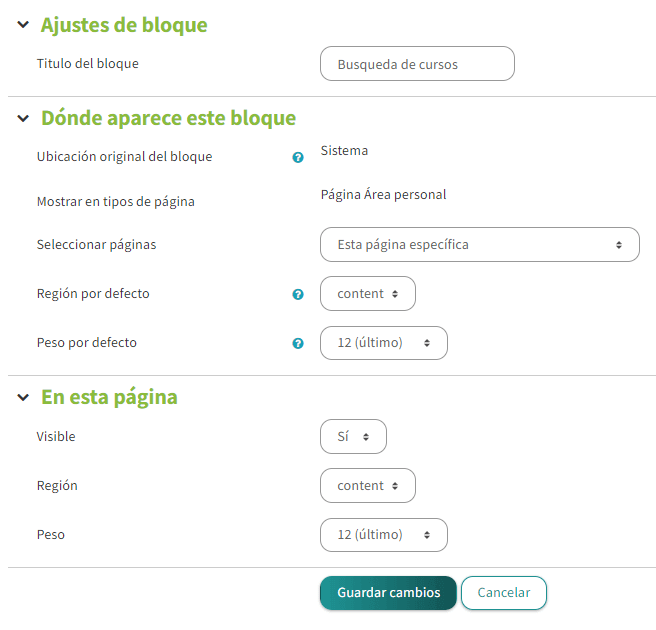Viewport: 656px width, 630px height.
Task: Click the Región por defecto label
Action: click(x=93, y=294)
